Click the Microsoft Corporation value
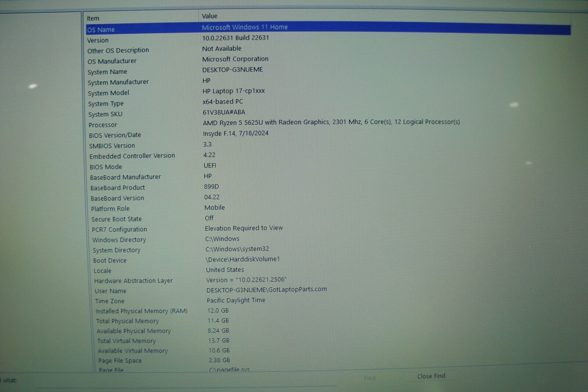The image size is (588, 392). tap(235, 59)
